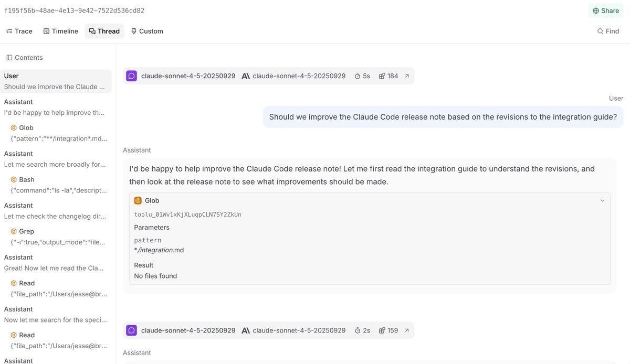The height and width of the screenshot is (364, 630).
Task: Click the trace ID at the top
Action: pos(75,10)
